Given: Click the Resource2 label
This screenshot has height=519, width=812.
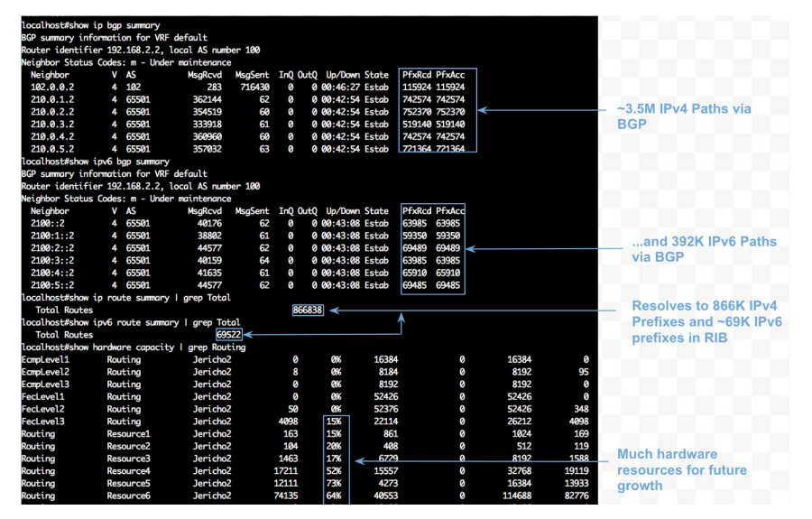Looking at the screenshot, I should (x=128, y=447).
